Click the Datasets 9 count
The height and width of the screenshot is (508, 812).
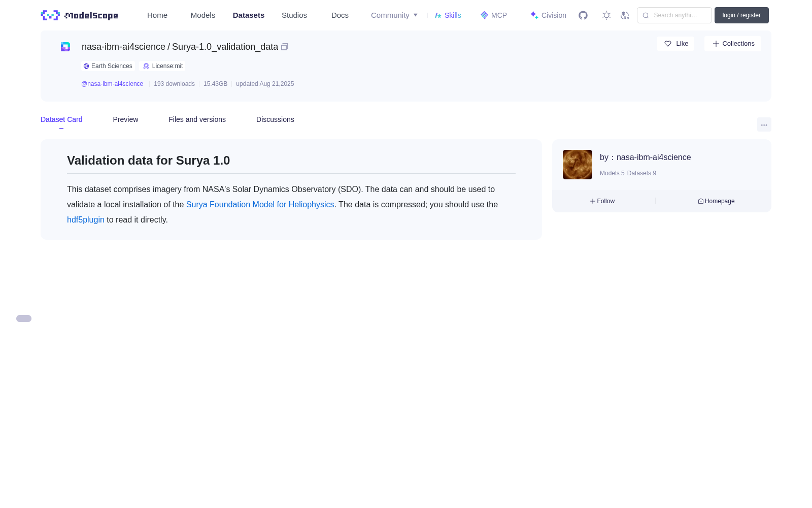(x=641, y=173)
